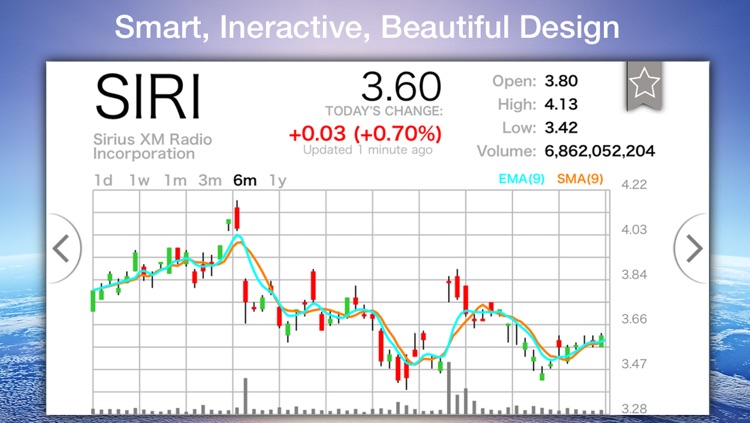Select the 1y chart range

coord(278,180)
